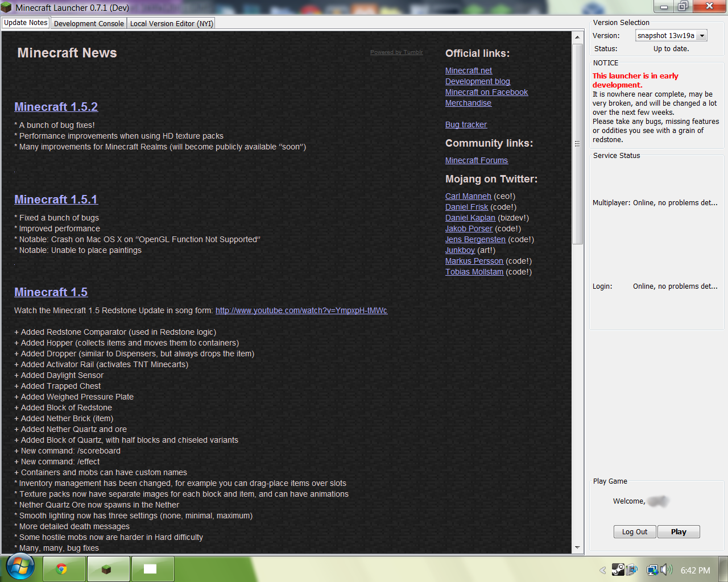Click the Show Desktop strip beside the clock
Viewport: 728px width, 582px height.
coord(723,569)
